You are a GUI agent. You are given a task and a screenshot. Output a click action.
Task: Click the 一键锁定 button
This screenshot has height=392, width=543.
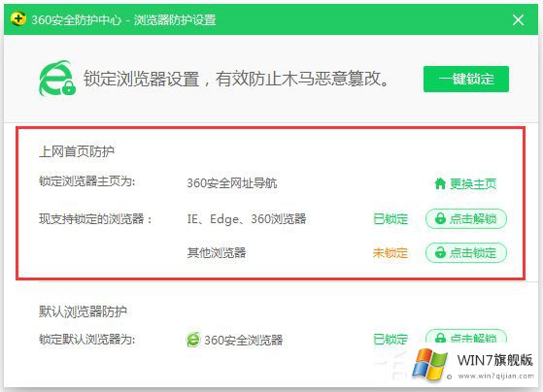[466, 79]
